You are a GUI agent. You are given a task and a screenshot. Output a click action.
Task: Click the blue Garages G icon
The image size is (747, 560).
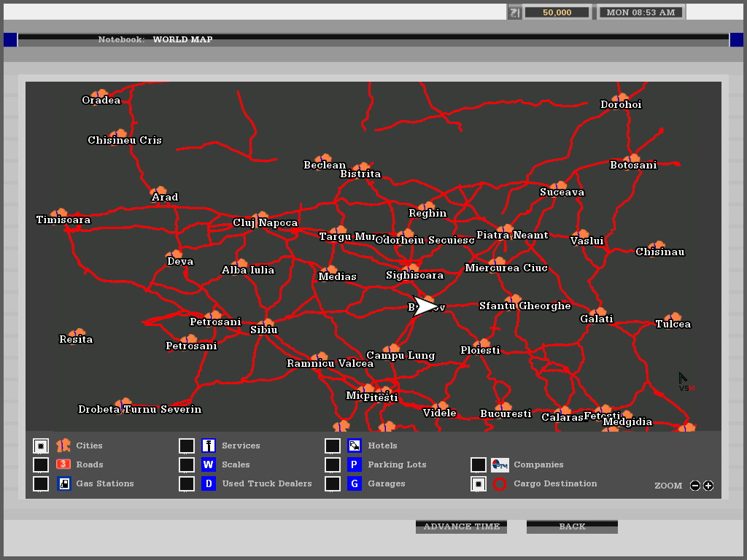pos(355,483)
